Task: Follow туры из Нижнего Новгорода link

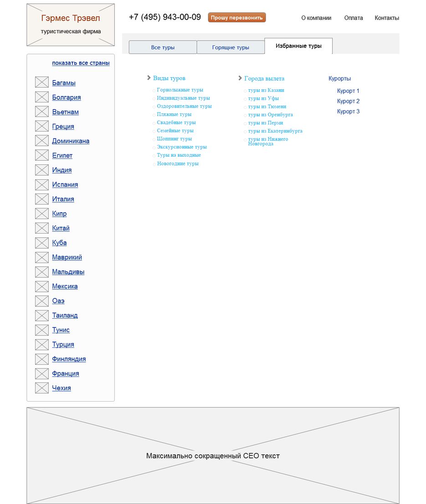Action: [x=268, y=142]
